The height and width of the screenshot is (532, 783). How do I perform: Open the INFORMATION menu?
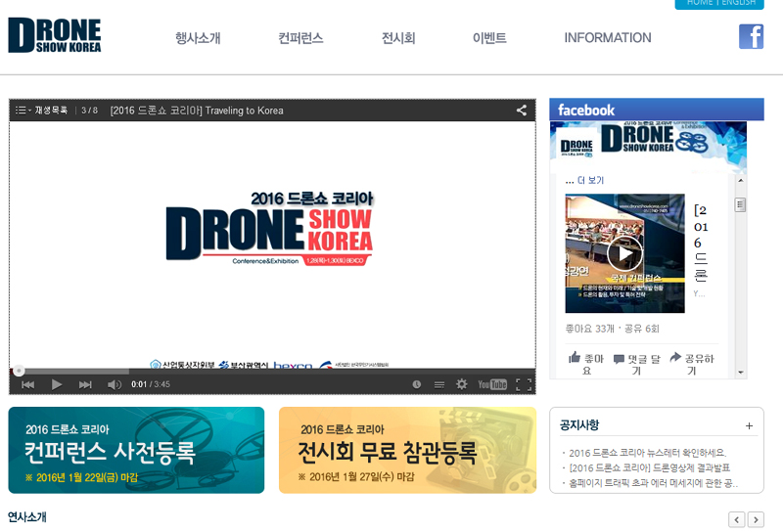point(607,38)
